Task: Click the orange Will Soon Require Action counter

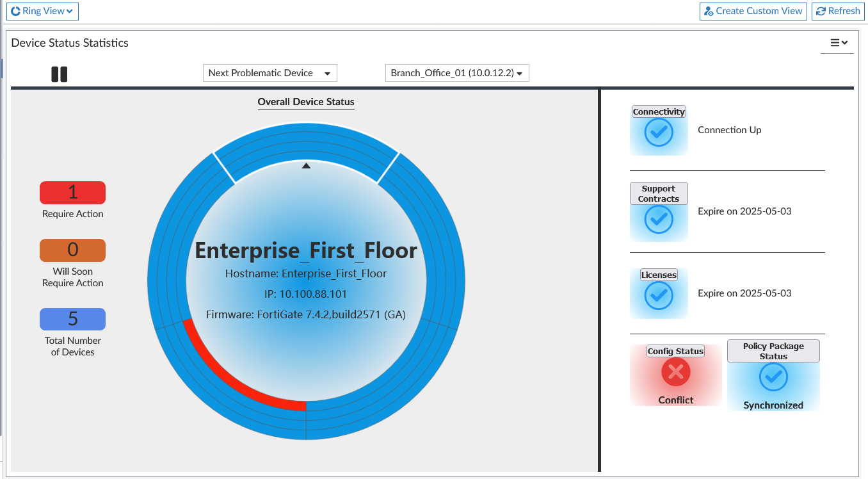Action: 72,250
